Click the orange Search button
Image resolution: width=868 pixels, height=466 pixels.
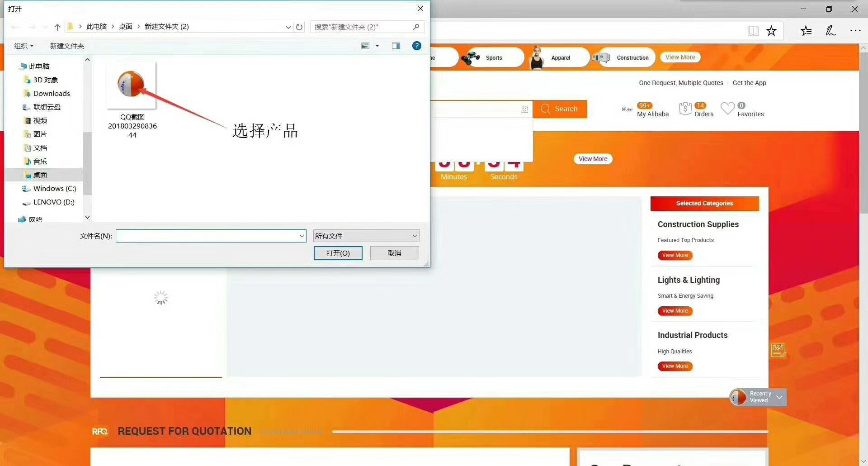(x=560, y=109)
